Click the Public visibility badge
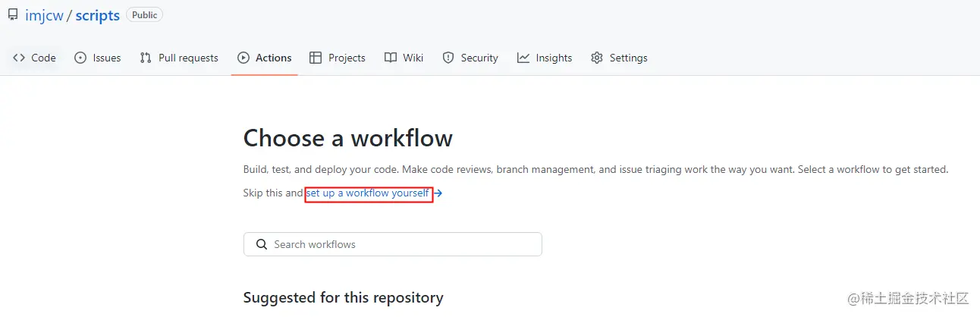 144,15
